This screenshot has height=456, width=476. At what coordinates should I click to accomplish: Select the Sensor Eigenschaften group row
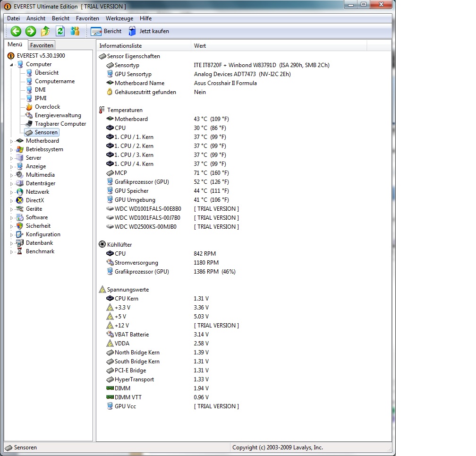pos(129,56)
